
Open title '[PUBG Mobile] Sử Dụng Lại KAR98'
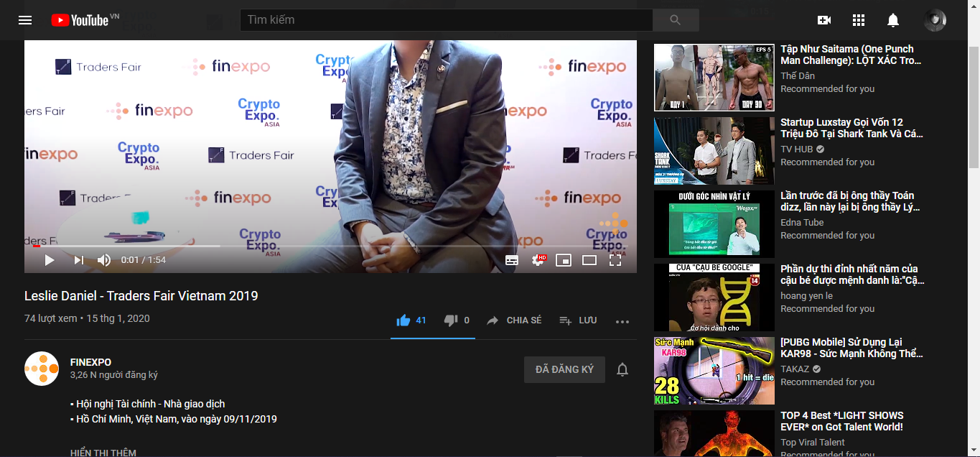852,348
